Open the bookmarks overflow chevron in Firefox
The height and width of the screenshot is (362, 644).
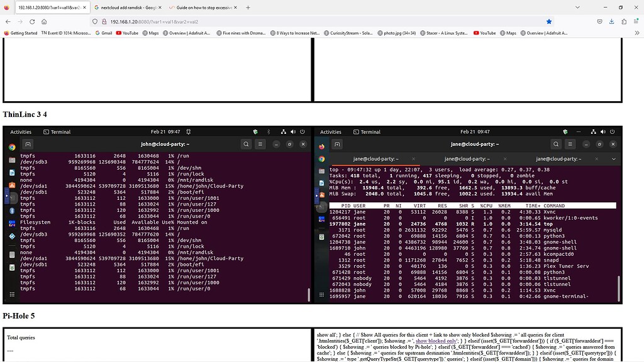click(636, 33)
